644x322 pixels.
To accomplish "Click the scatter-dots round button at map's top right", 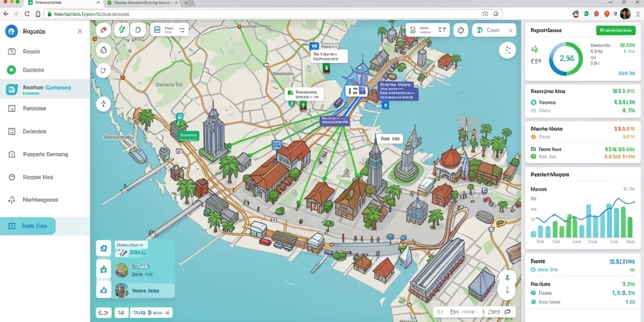I will pos(508,50).
